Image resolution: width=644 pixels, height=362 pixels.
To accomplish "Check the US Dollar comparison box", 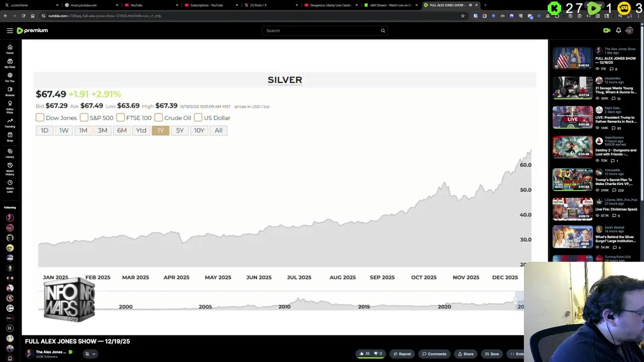I will (198, 118).
